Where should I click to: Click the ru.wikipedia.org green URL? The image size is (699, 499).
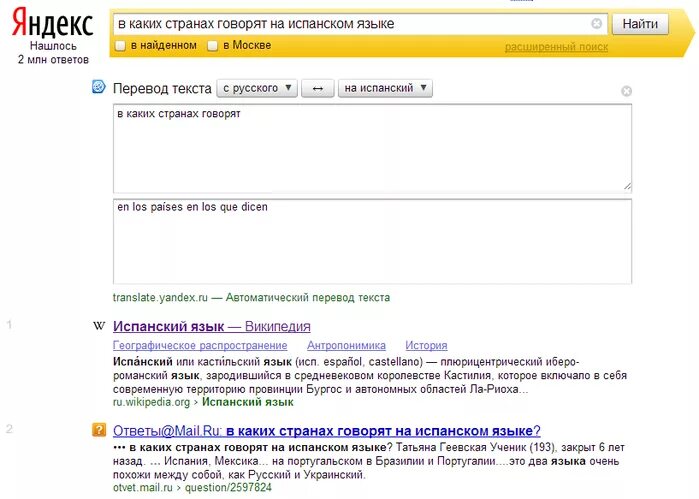151,402
